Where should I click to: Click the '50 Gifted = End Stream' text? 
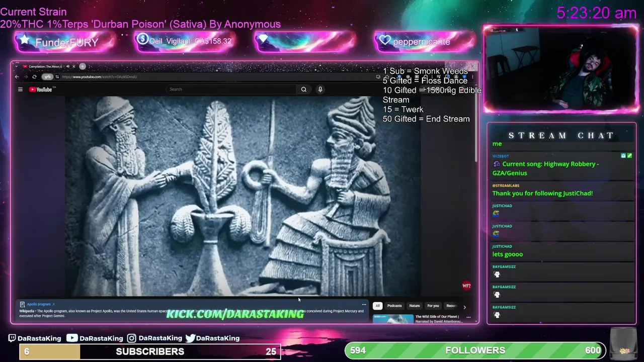tap(426, 119)
